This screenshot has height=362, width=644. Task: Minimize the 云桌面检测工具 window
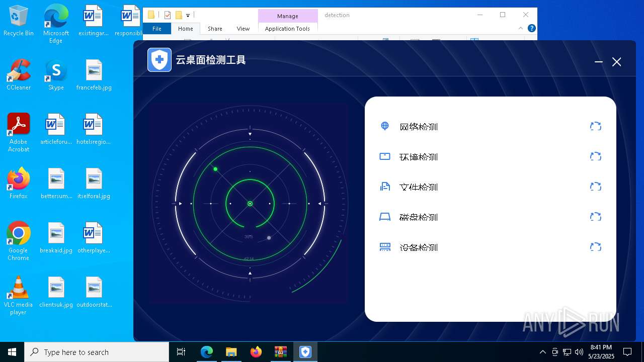[599, 62]
